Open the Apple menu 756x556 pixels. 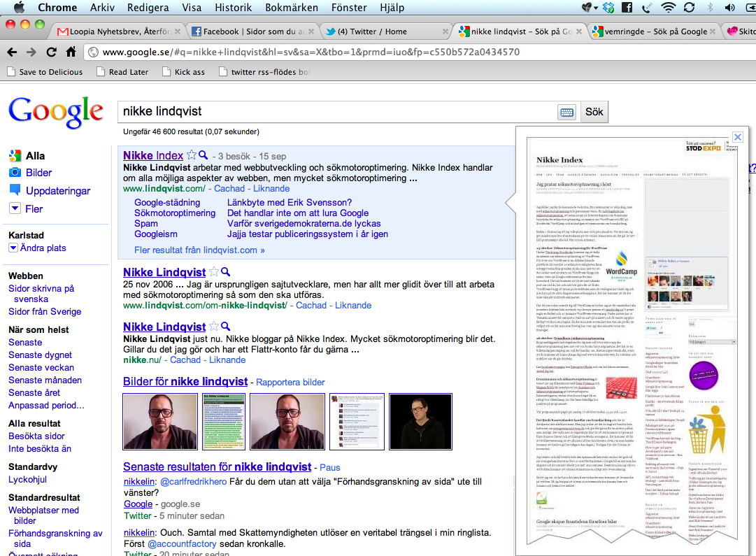(x=20, y=7)
